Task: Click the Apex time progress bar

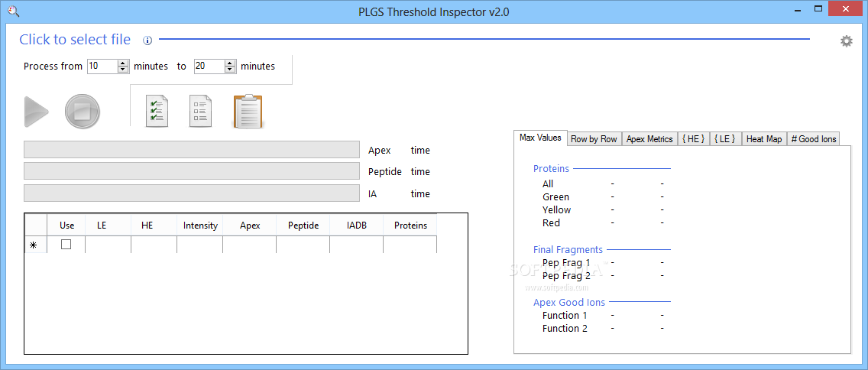Action: click(x=192, y=150)
